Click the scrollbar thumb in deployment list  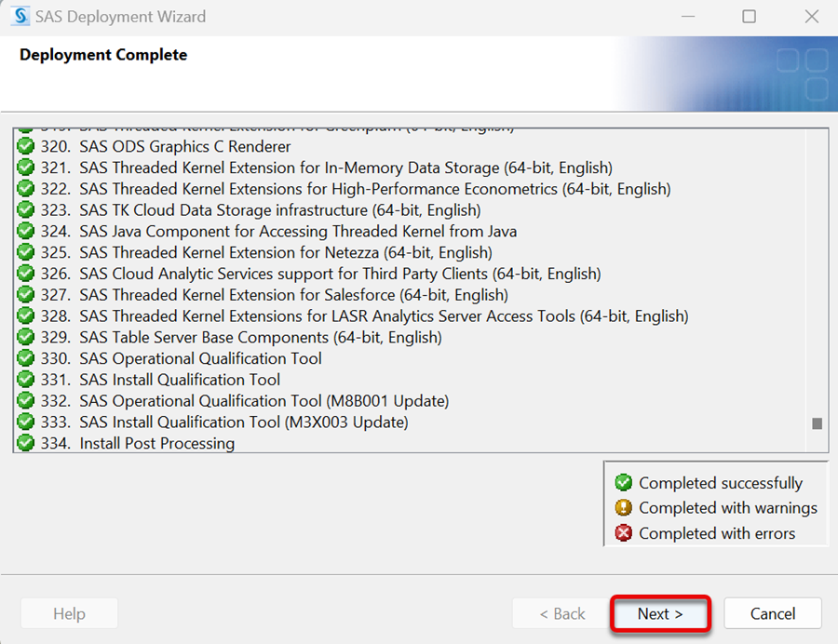point(817,423)
